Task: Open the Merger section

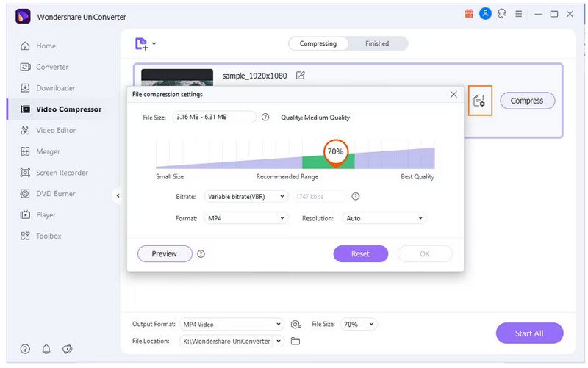Action: [40, 151]
